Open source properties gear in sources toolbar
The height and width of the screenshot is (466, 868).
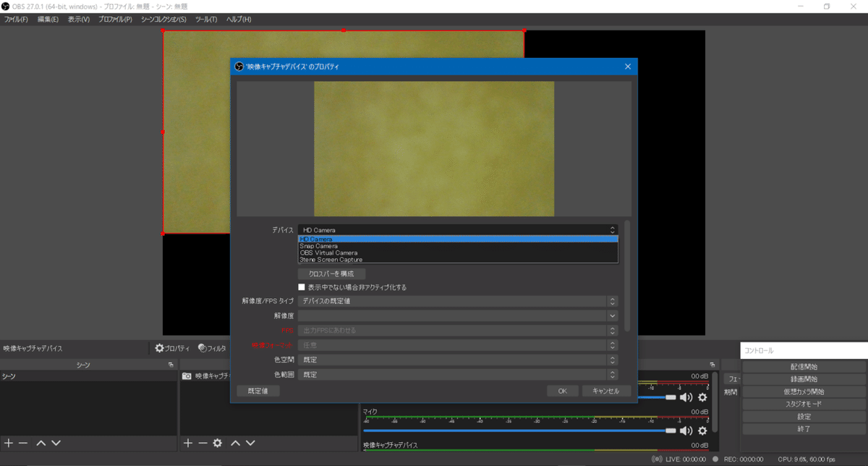click(217, 443)
